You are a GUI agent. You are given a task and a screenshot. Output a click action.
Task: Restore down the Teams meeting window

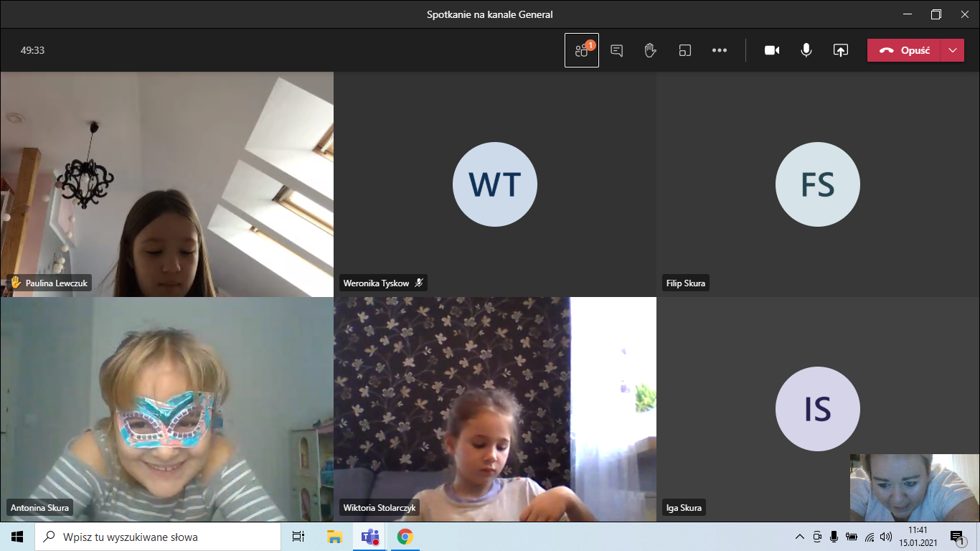pyautogui.click(x=936, y=14)
